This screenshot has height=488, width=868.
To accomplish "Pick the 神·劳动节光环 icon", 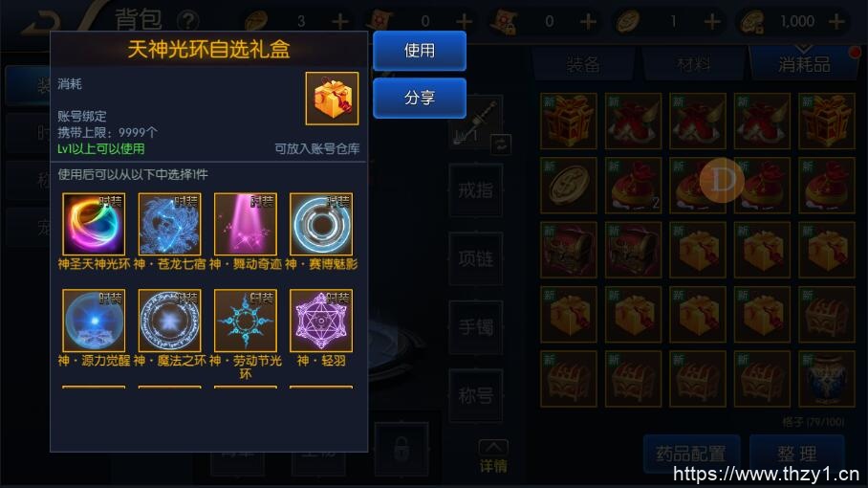I will pyautogui.click(x=246, y=321).
